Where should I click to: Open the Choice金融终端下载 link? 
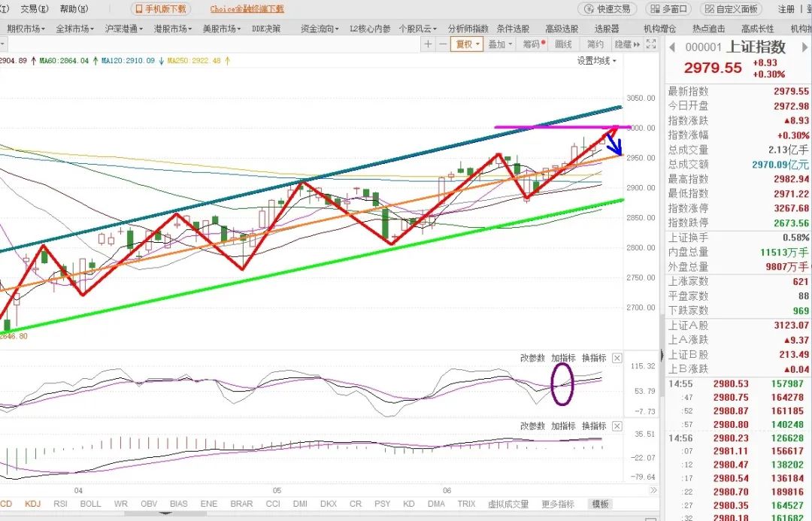(x=247, y=9)
